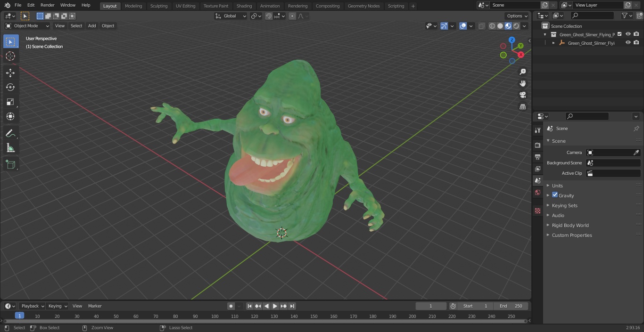Viewport: 644px width, 332px height.
Task: Open the shading options dropdown arrow
Action: 524,26
